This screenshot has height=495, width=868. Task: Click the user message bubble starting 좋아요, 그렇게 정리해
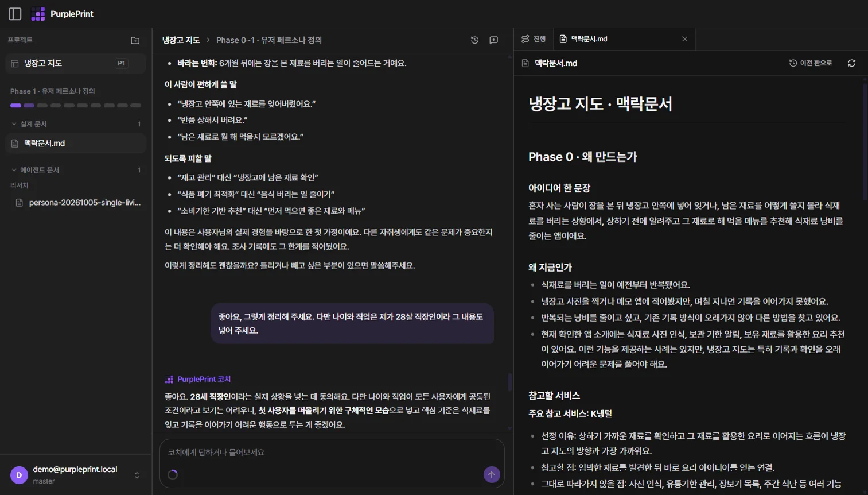click(x=352, y=324)
